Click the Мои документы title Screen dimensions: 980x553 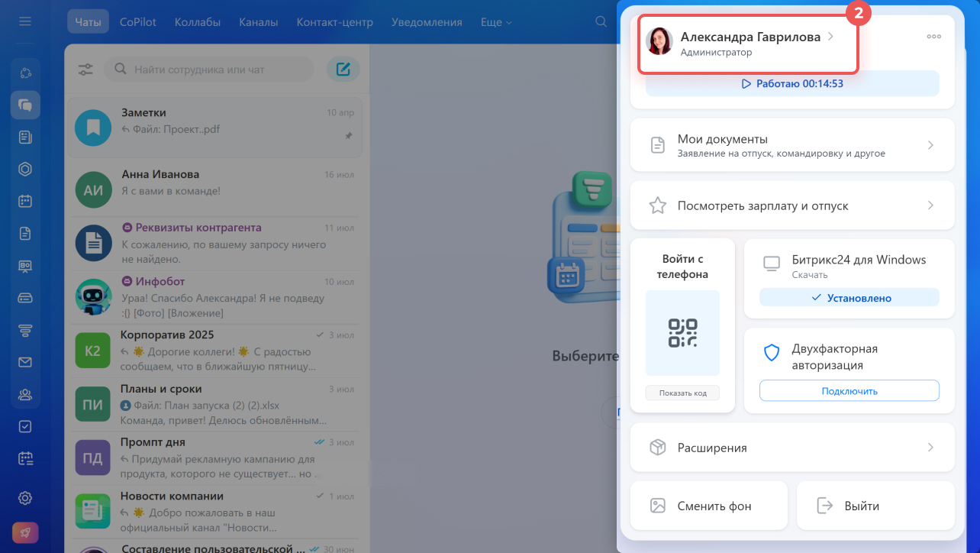click(723, 139)
